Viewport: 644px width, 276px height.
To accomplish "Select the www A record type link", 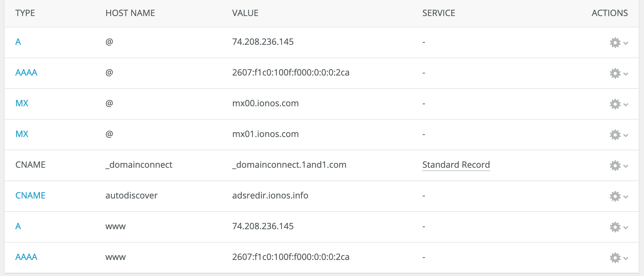I will click(18, 227).
